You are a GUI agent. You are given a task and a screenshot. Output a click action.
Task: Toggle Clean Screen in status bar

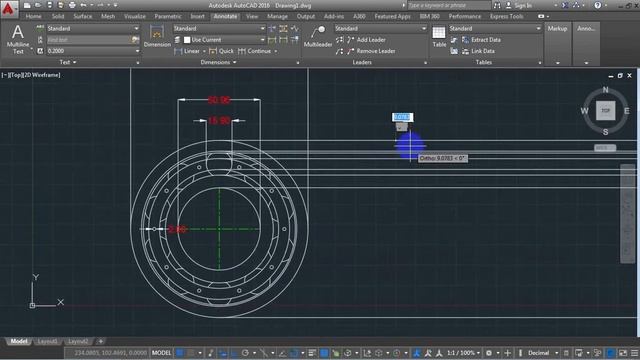[623, 353]
